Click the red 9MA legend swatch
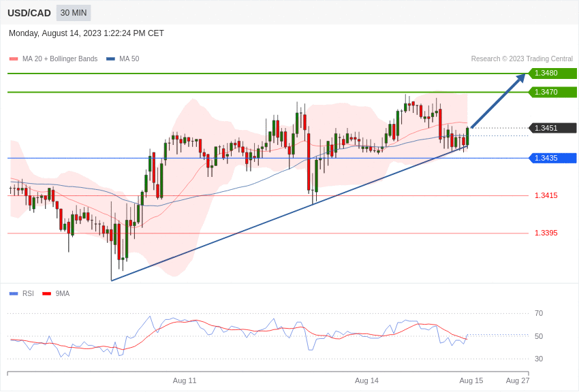The image size is (579, 392). pos(46,294)
